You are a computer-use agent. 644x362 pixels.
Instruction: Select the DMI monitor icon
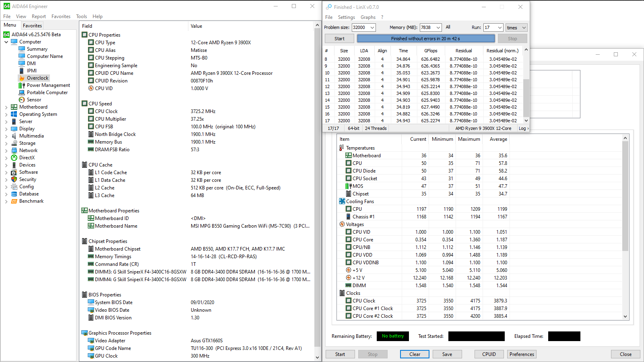(22, 64)
